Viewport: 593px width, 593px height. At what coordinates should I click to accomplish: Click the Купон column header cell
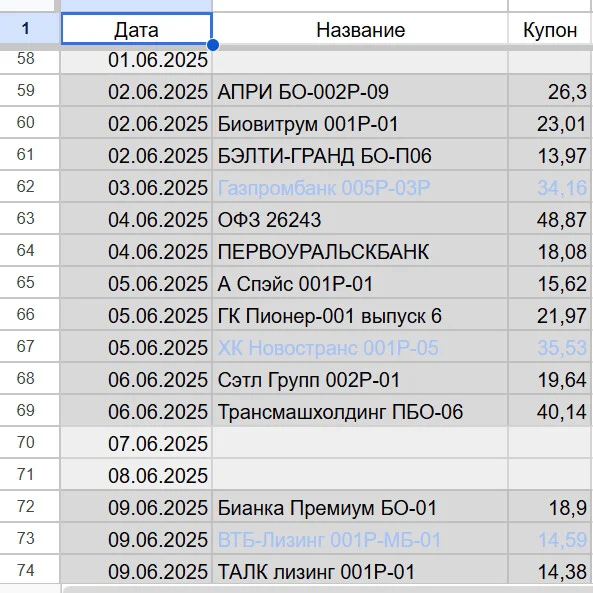pos(550,29)
